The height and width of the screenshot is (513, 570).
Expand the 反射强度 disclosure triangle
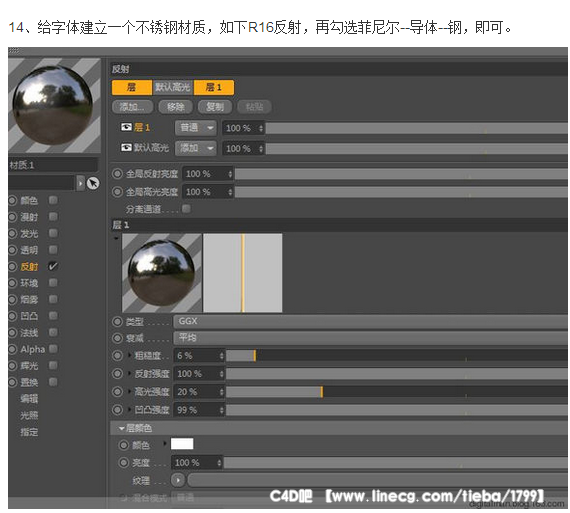129,373
